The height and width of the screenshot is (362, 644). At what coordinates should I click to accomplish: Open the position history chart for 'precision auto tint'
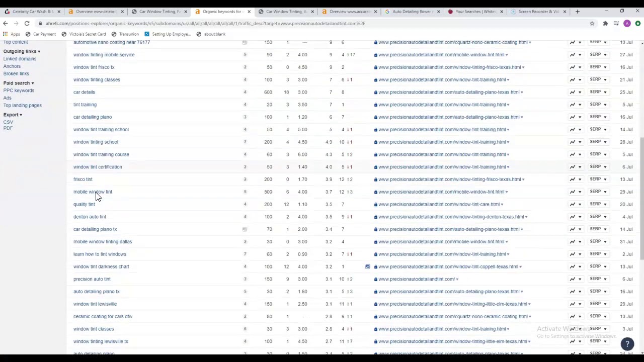point(575,279)
